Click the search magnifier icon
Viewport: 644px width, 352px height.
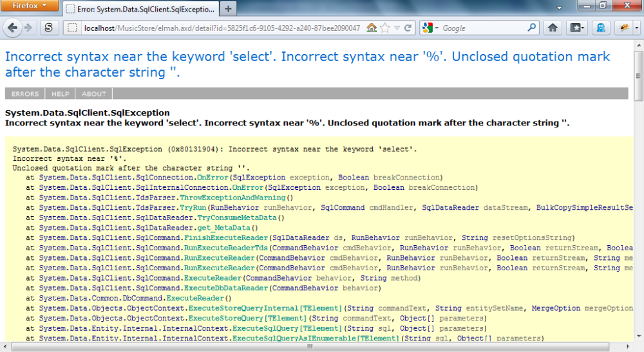click(532, 28)
